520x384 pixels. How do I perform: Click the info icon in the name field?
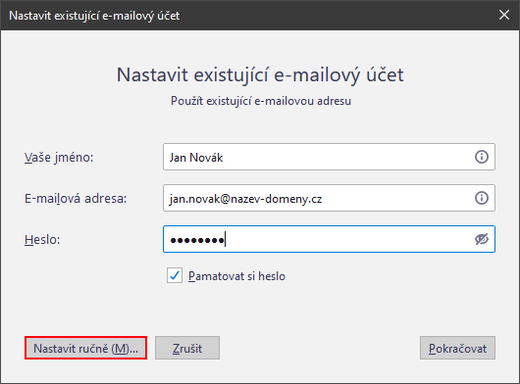tap(481, 157)
